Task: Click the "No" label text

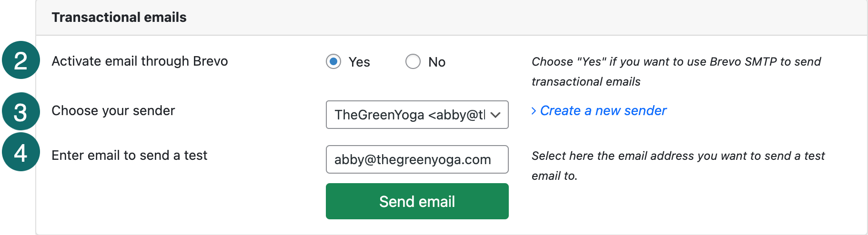Action: pyautogui.click(x=437, y=62)
